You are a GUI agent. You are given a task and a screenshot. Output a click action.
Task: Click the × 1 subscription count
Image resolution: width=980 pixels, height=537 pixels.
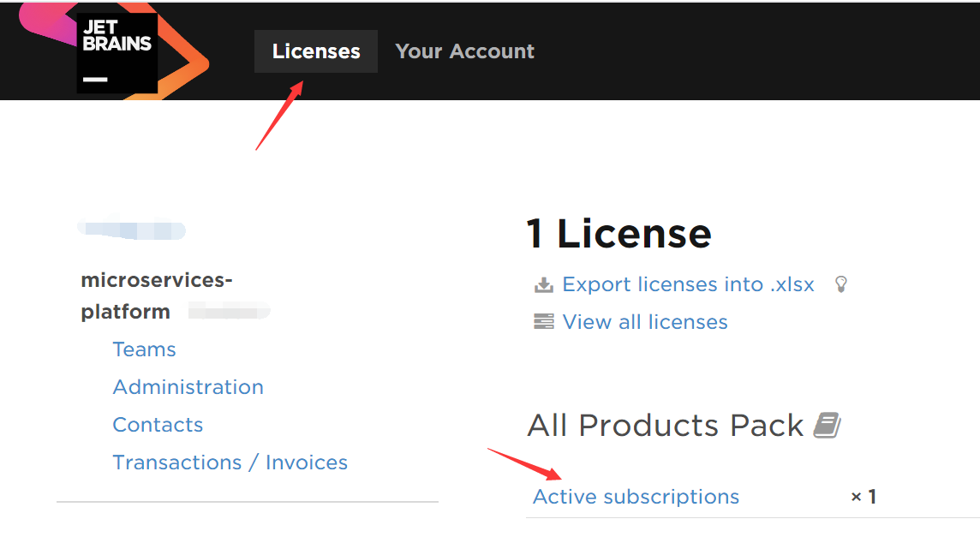click(863, 497)
